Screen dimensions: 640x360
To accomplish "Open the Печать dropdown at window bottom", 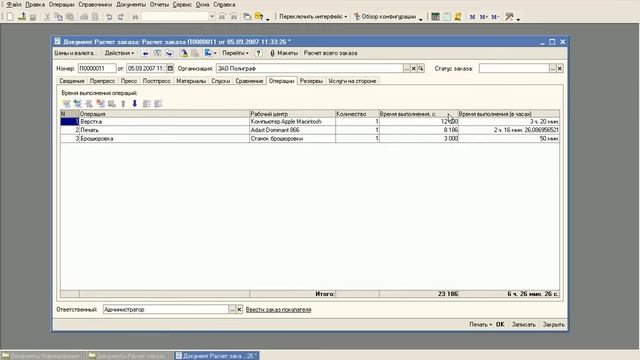I will tap(480, 324).
